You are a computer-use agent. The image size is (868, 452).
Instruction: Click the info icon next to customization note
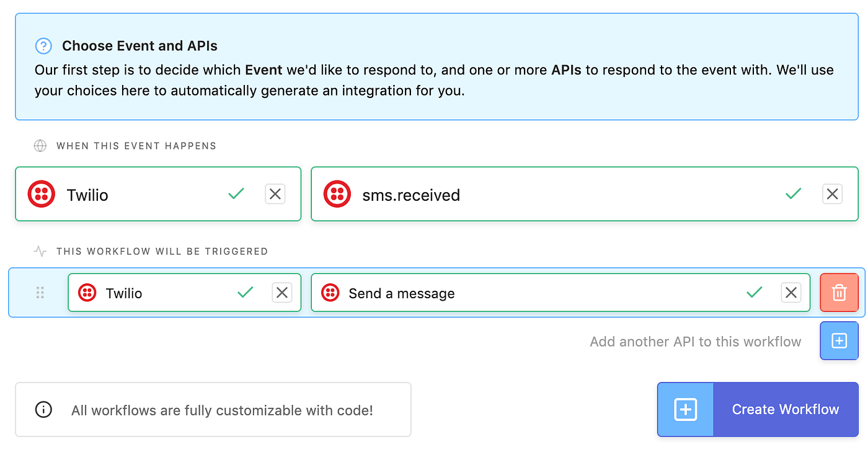(x=43, y=409)
